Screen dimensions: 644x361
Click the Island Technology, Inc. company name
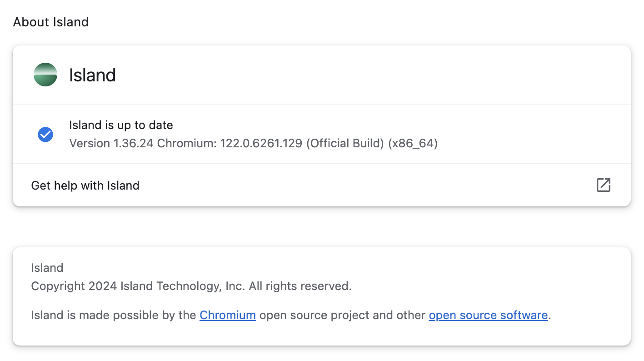pyautogui.click(x=183, y=286)
